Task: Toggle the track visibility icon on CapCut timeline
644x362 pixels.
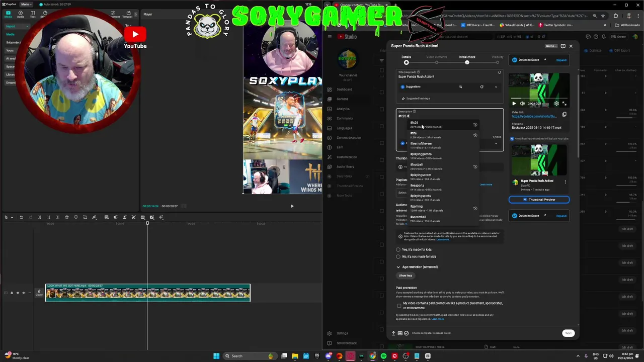Action: [x=18, y=293]
